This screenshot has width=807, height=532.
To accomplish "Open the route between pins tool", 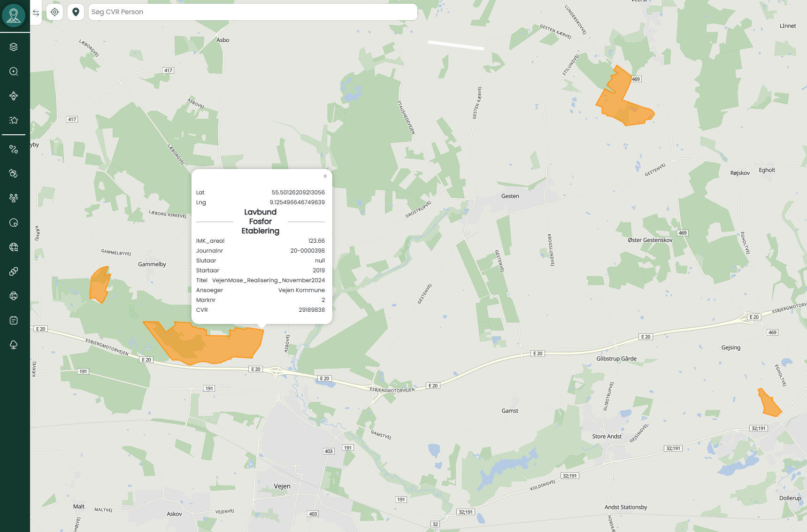I will tap(14, 149).
